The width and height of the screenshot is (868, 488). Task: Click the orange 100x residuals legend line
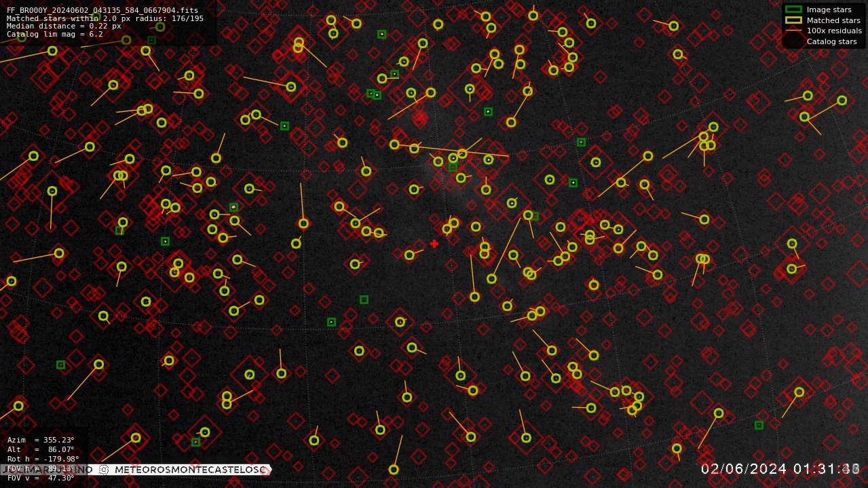click(x=793, y=31)
